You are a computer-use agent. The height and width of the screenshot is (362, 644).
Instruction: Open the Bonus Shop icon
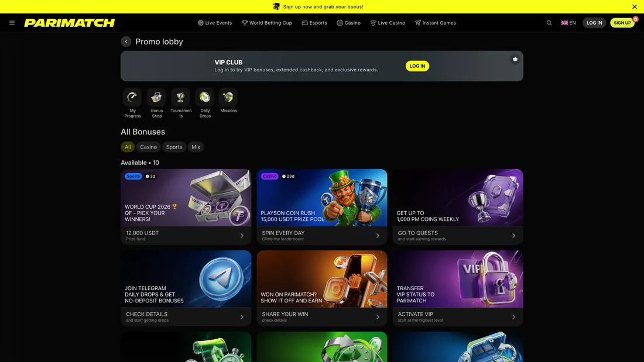pos(156,97)
